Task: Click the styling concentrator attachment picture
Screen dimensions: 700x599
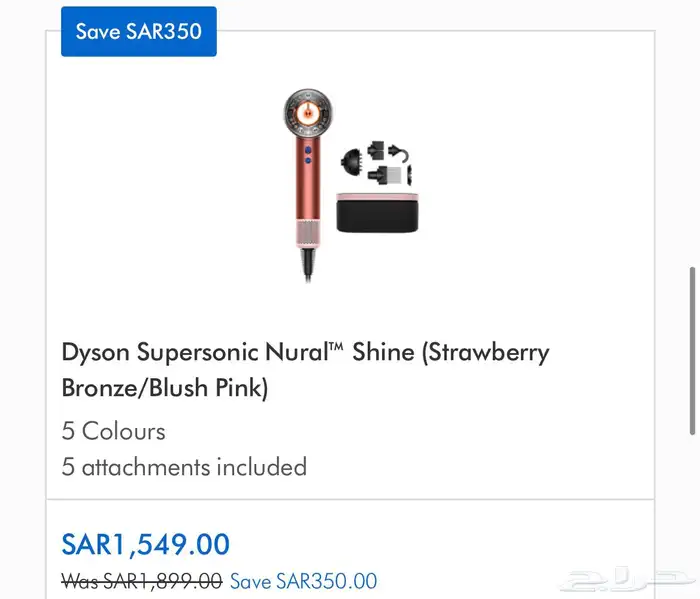Action: (379, 152)
